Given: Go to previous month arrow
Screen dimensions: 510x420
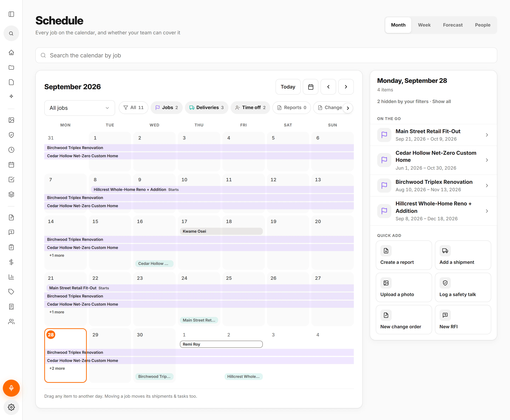Looking at the screenshot, I should pos(328,87).
